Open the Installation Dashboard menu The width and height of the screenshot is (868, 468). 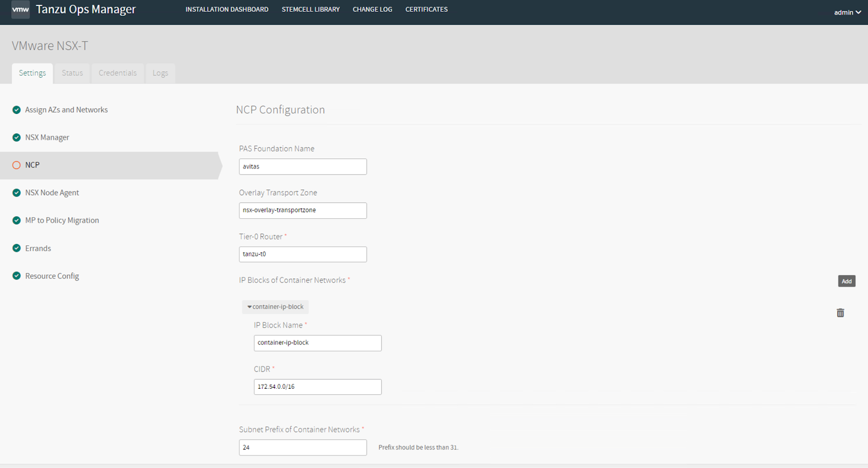click(227, 9)
